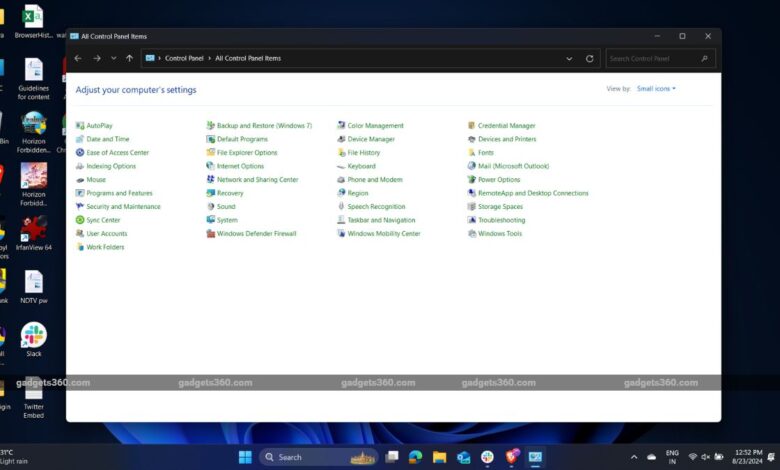
Task: Open the recent locations dropdown arrow
Action: point(114,58)
